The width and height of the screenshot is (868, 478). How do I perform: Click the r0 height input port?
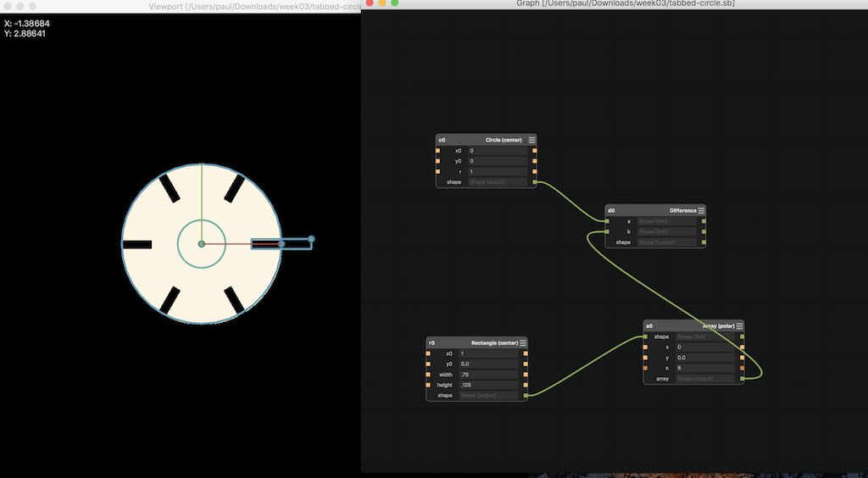(x=428, y=385)
